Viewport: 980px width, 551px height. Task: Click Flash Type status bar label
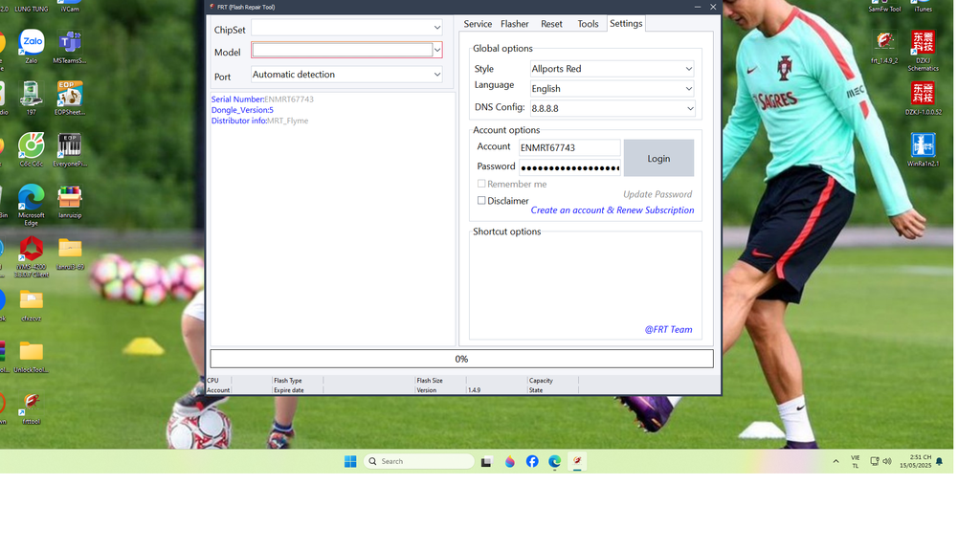click(287, 380)
